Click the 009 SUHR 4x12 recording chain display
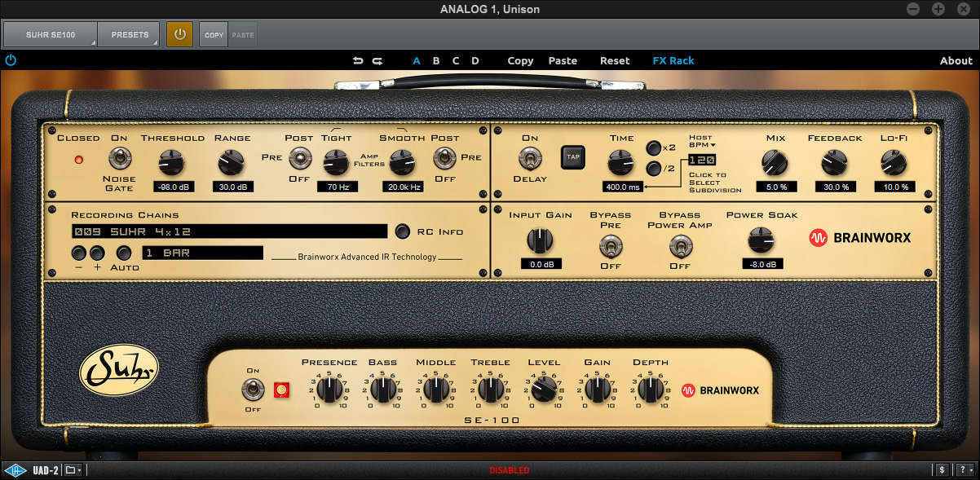The width and height of the screenshot is (980, 480). tap(229, 231)
